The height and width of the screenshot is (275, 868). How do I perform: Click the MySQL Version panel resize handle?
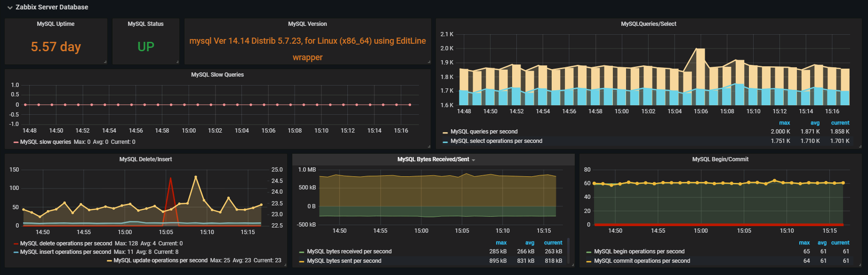pos(429,62)
